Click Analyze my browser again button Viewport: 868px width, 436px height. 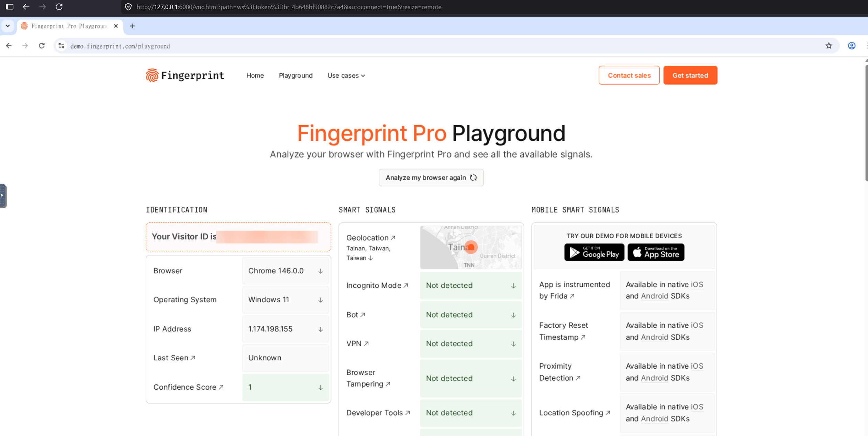pos(431,178)
